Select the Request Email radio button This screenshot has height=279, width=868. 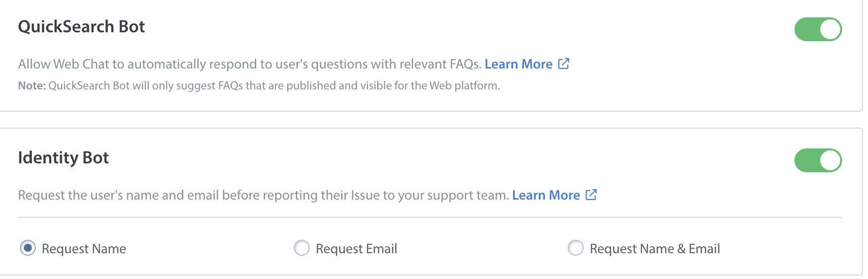pos(302,248)
